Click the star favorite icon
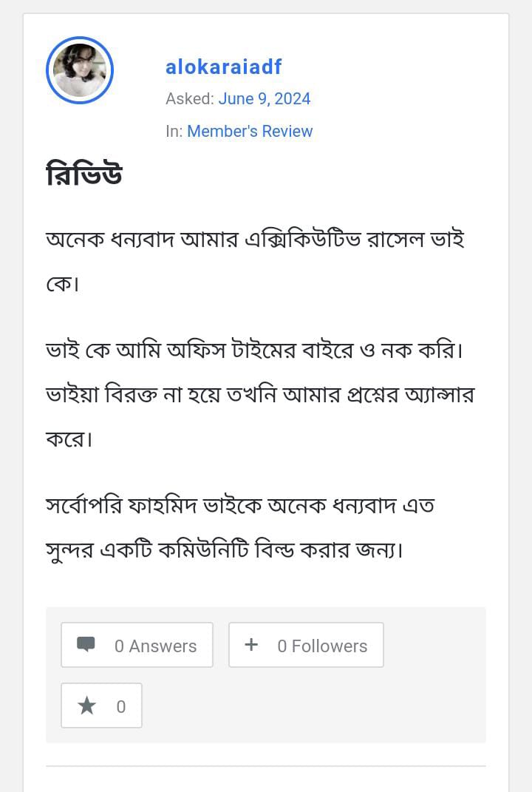This screenshot has width=532, height=792. point(87,706)
